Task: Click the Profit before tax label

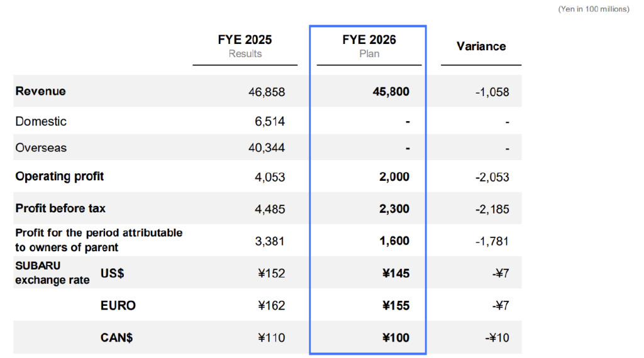Action: pyautogui.click(x=60, y=208)
